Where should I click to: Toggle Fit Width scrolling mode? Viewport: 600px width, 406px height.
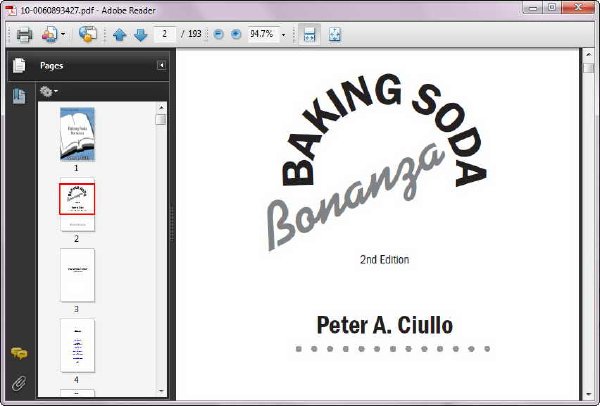pos(309,34)
